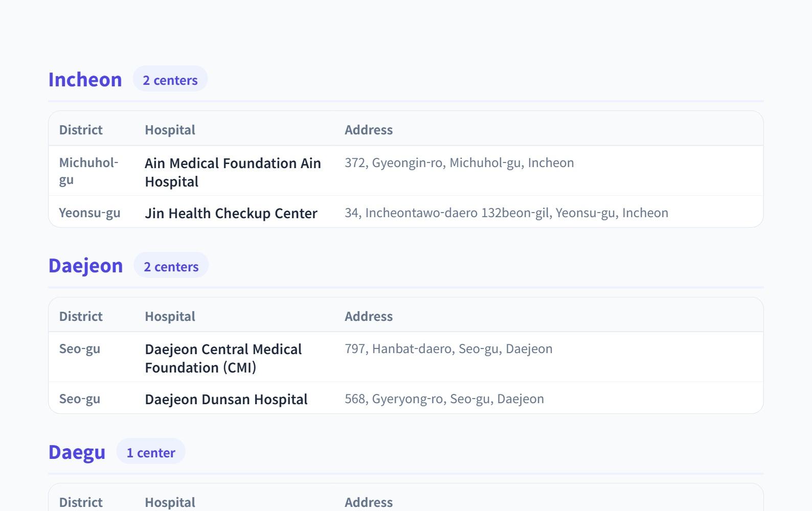Click the 797, Hanbat-daero address
The width and height of the screenshot is (812, 511).
click(448, 349)
